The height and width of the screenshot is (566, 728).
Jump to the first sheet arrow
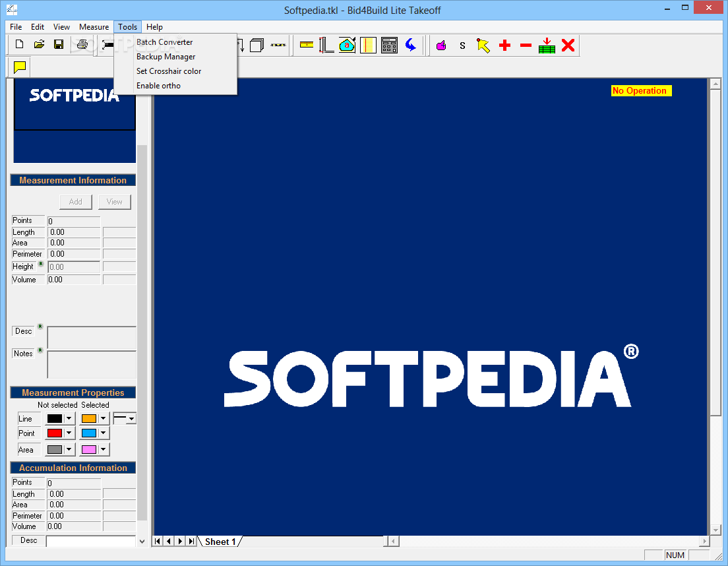158,541
